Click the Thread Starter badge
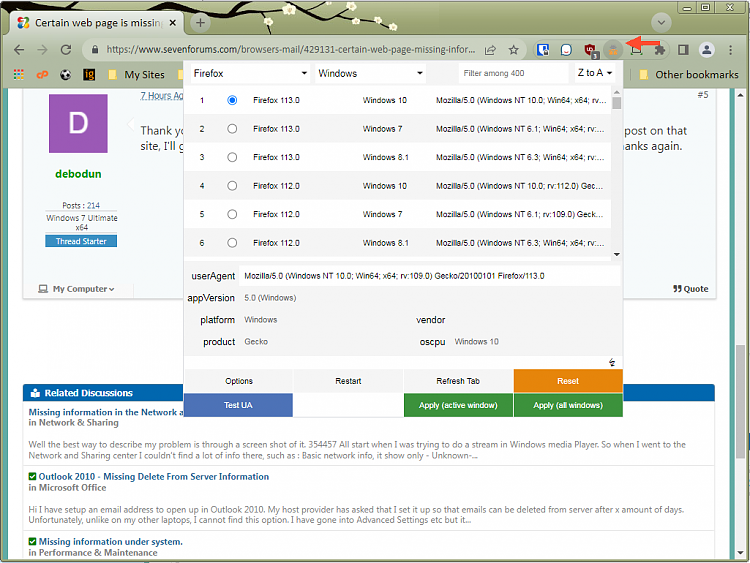Screen dimensions: 750x563 tap(81, 241)
